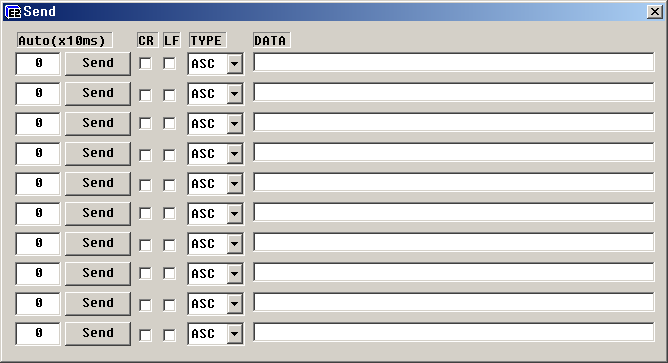Focus the DATA text field in row 3
This screenshot has width=668, height=363.
pos(454,122)
